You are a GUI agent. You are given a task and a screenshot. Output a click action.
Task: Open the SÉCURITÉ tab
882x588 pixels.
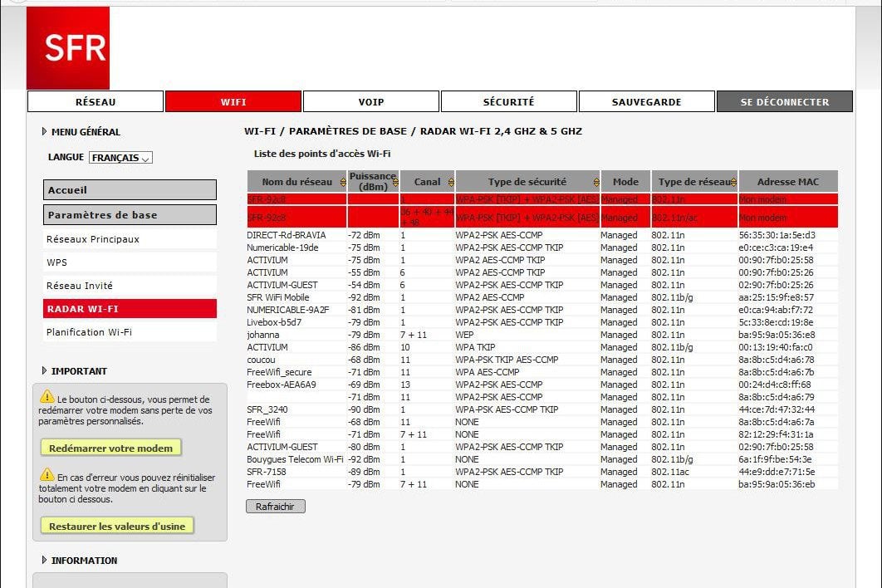click(508, 102)
